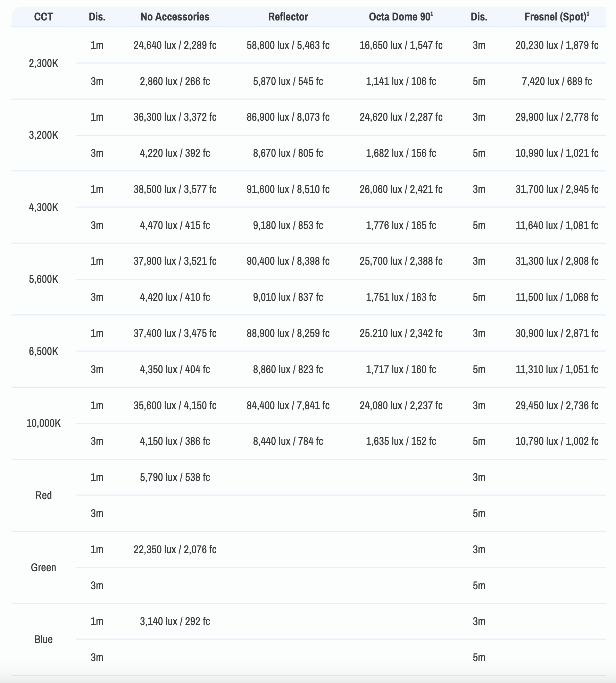Click the 10,000K row label
Image resolution: width=616 pixels, height=683 pixels.
point(43,423)
